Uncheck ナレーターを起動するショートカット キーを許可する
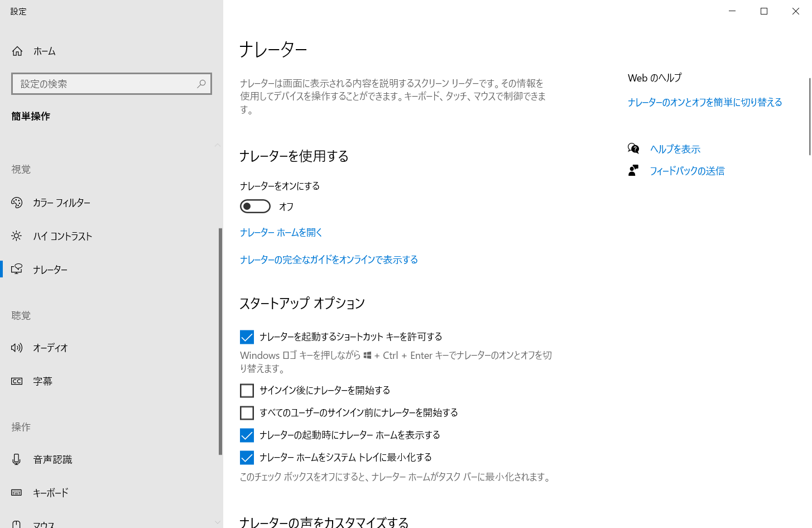The image size is (812, 528). 247,337
